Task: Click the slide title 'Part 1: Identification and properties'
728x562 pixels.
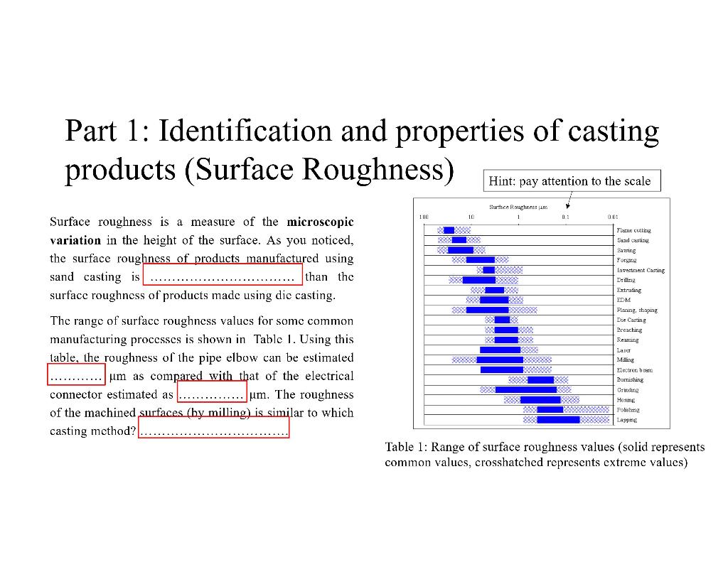Action: [x=362, y=149]
